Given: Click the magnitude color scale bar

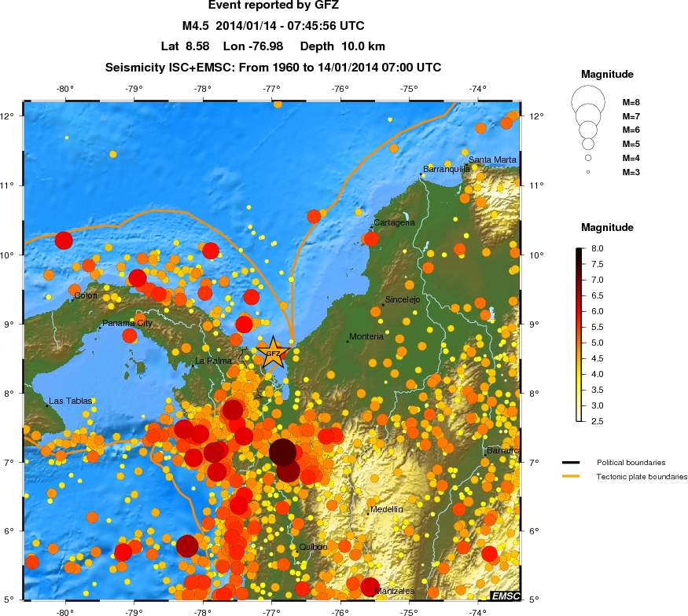Looking at the screenshot, I should point(579,335).
